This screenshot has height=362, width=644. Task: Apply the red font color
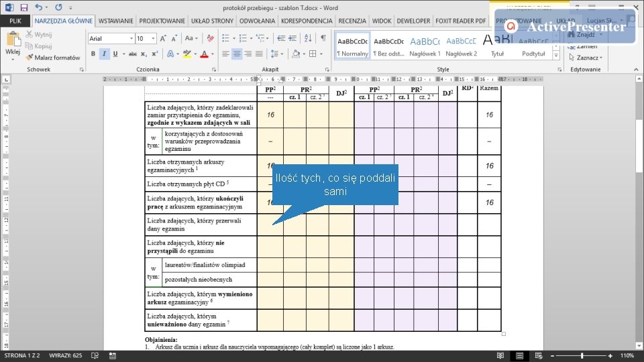point(204,54)
